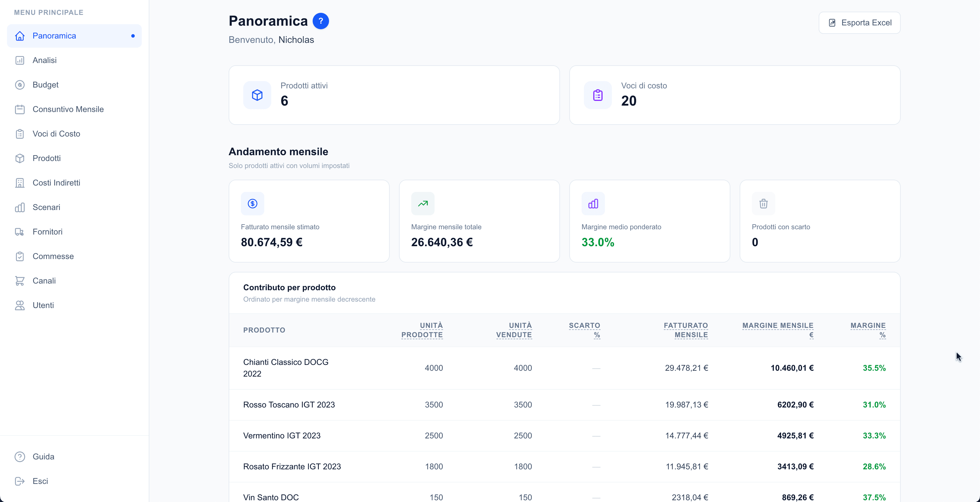Click the Voci di Costo clipboard icon in sidebar
This screenshot has height=502, width=980.
(x=20, y=134)
